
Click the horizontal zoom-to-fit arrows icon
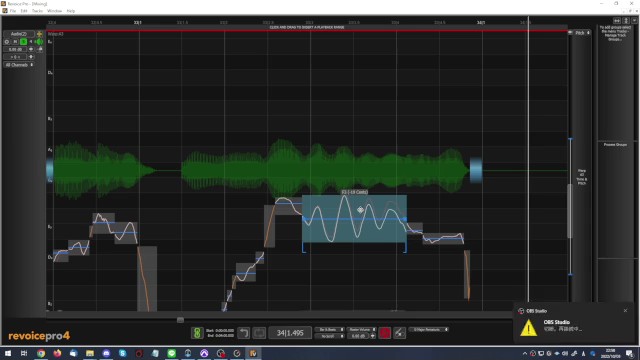click(617, 20)
